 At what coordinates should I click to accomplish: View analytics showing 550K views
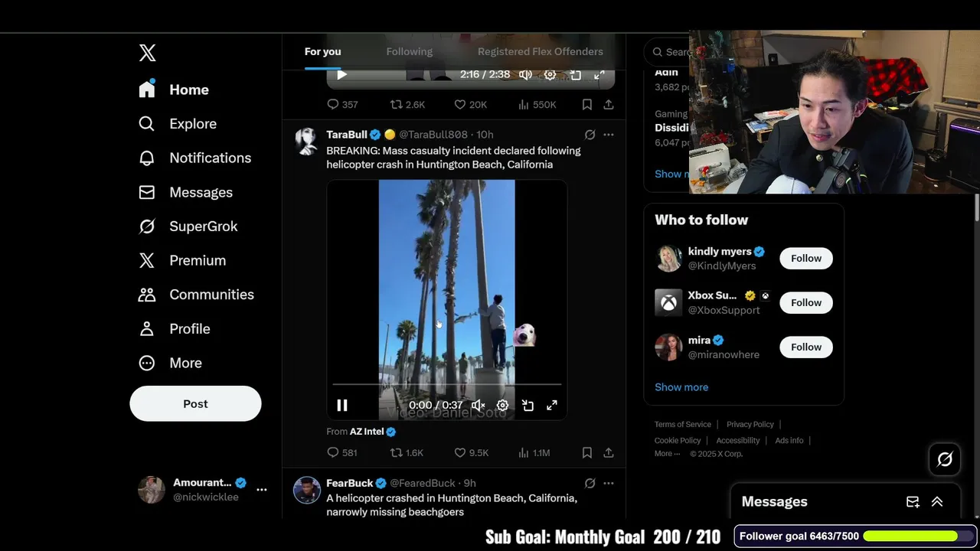(x=537, y=104)
